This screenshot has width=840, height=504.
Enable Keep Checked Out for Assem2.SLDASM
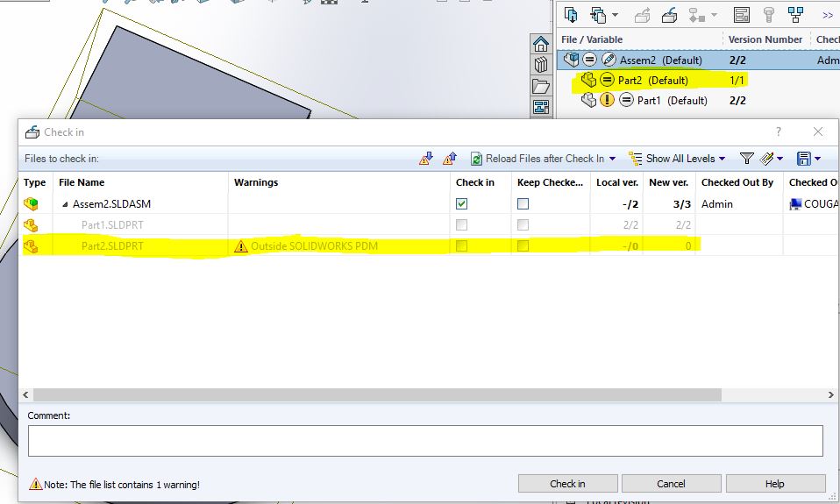click(x=523, y=203)
